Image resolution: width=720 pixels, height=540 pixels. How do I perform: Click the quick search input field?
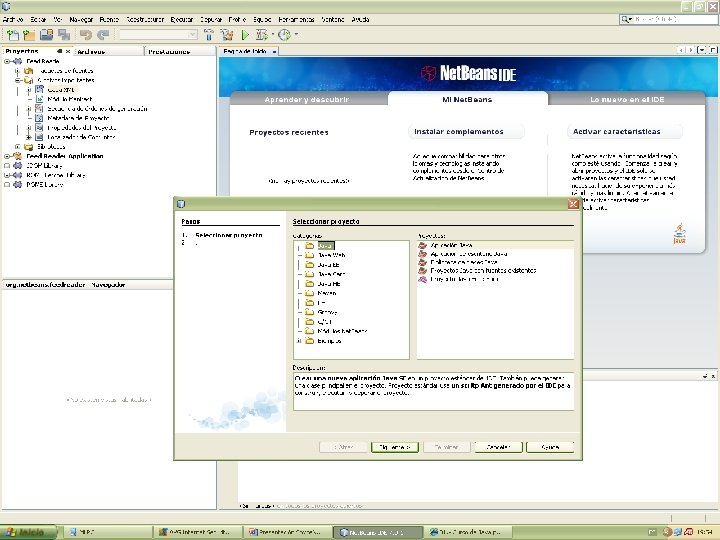[673, 19]
